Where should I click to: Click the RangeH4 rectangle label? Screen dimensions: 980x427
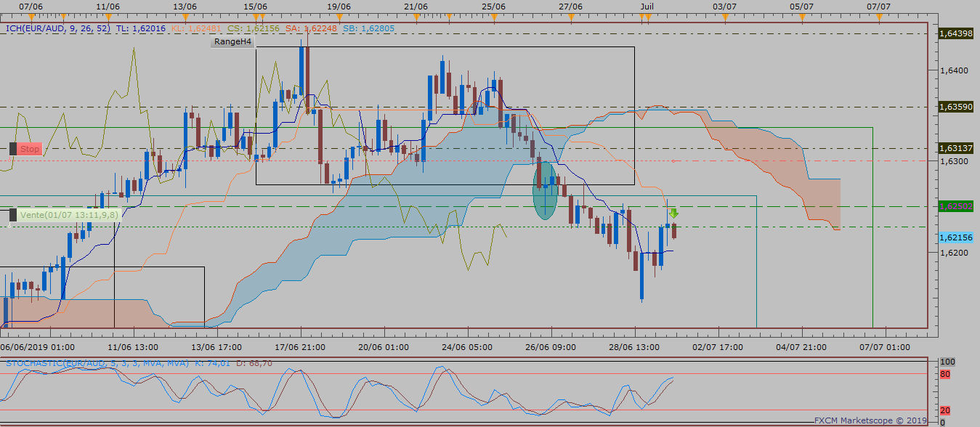233,42
